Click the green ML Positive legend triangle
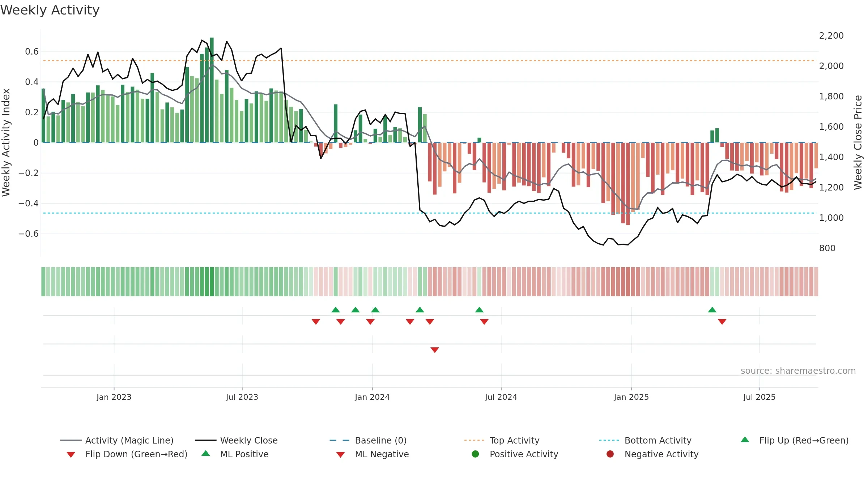This screenshot has width=868, height=488. tap(206, 453)
